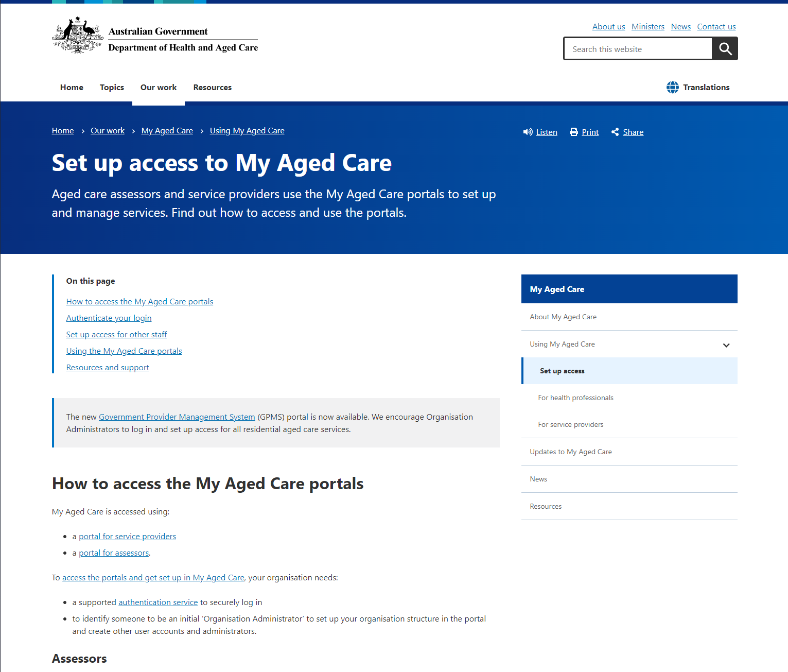Open Updates to My Aged Care sidebar item
788x672 pixels.
pyautogui.click(x=570, y=452)
